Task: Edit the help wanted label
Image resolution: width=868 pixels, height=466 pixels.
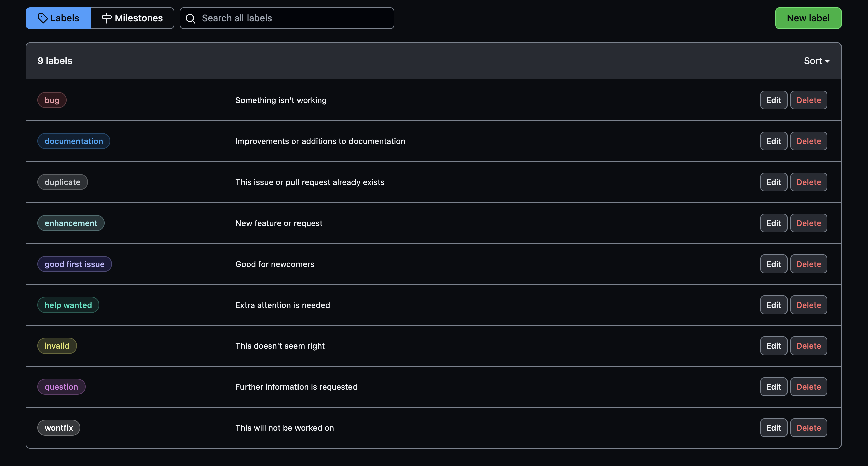Action: [773, 305]
